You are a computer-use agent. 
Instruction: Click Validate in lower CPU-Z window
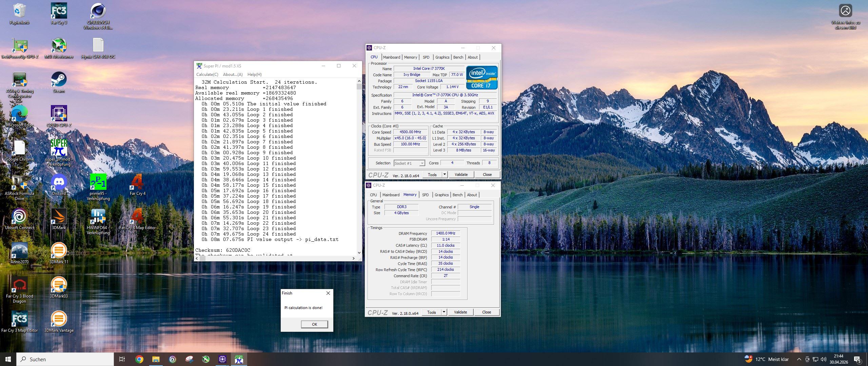pos(460,312)
